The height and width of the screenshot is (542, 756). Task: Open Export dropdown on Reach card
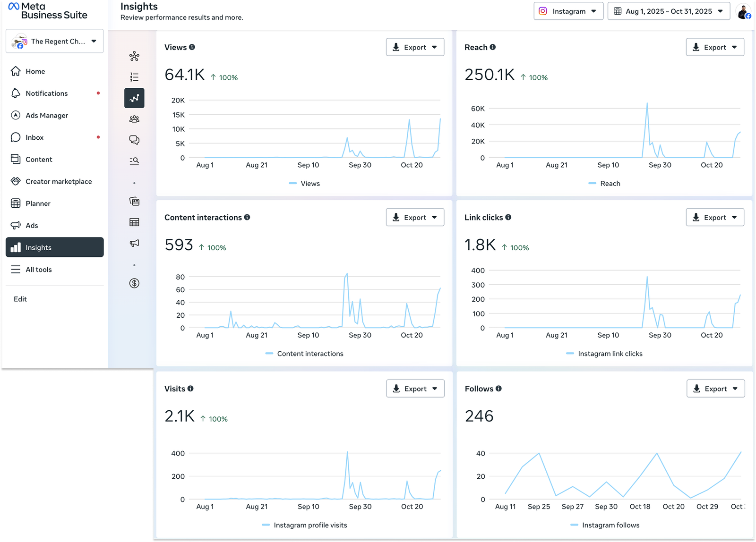714,47
